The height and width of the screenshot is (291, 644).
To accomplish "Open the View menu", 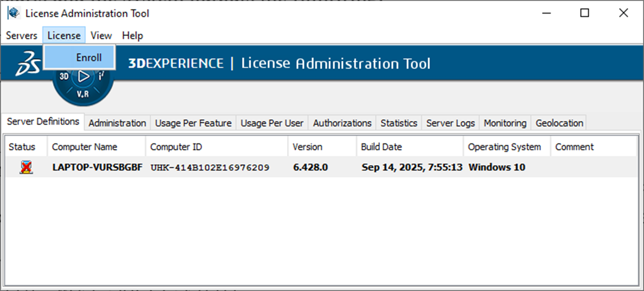I will 101,35.
